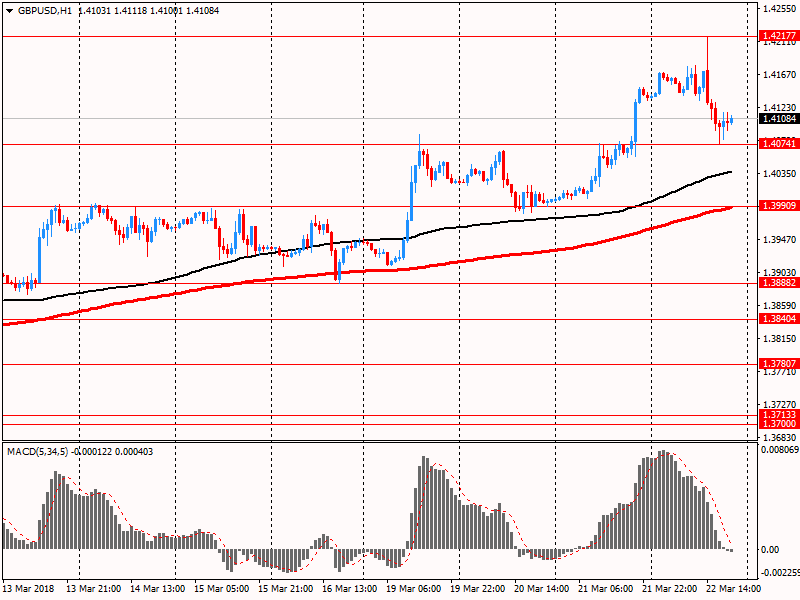
Task: Select the 1.38882 red level price label
Action: point(779,283)
